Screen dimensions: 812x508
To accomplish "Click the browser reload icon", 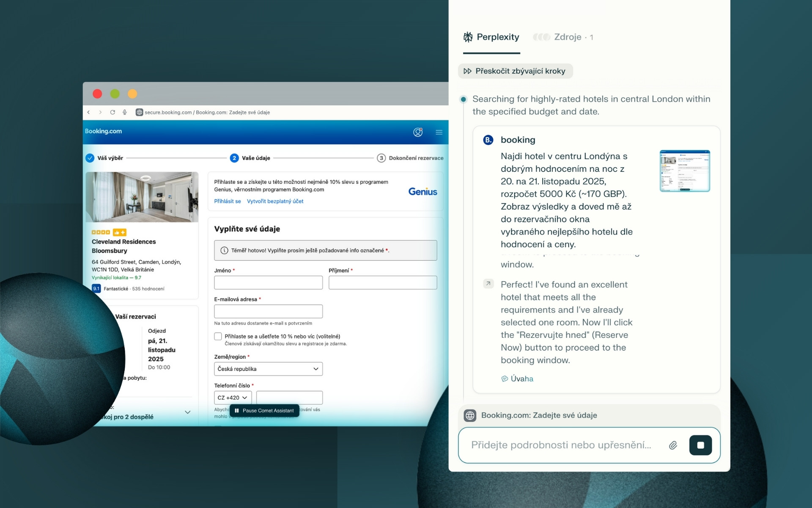I will pyautogui.click(x=112, y=112).
